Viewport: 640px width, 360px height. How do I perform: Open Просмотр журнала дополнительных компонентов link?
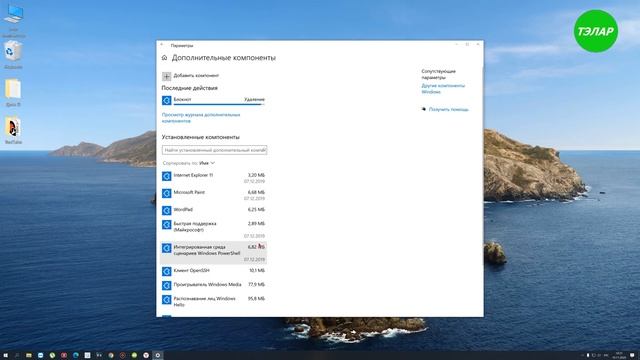(201, 118)
